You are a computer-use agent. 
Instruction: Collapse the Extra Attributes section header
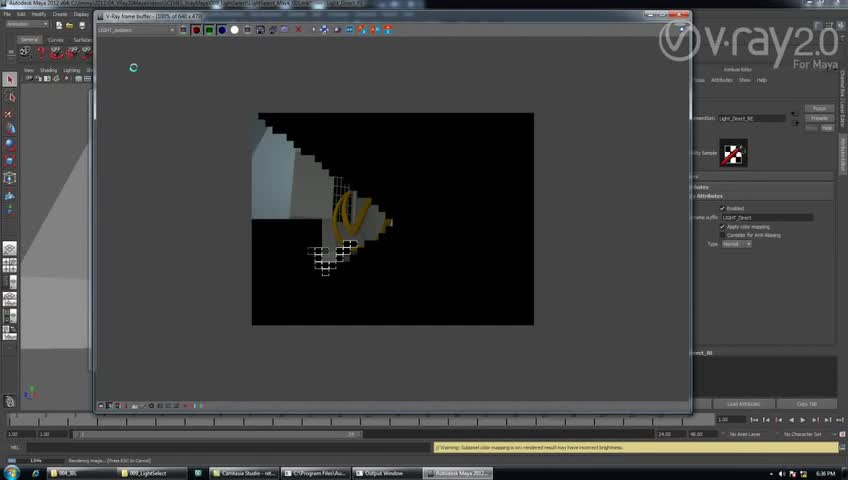click(763, 196)
